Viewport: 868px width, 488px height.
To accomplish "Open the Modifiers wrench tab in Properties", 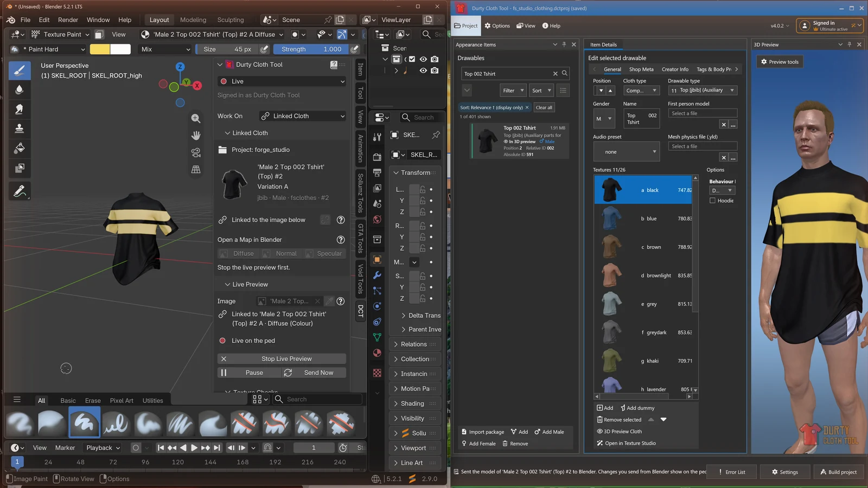I will tap(377, 275).
